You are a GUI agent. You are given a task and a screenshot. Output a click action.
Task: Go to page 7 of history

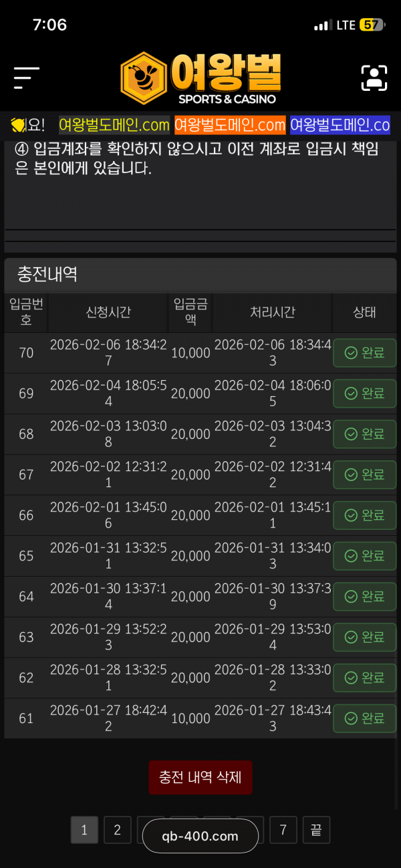click(x=283, y=830)
